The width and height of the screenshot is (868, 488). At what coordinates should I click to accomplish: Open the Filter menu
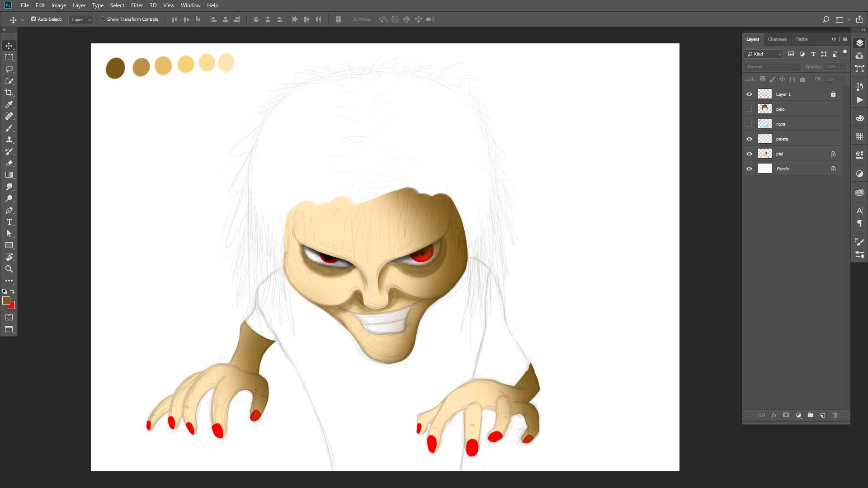[137, 5]
